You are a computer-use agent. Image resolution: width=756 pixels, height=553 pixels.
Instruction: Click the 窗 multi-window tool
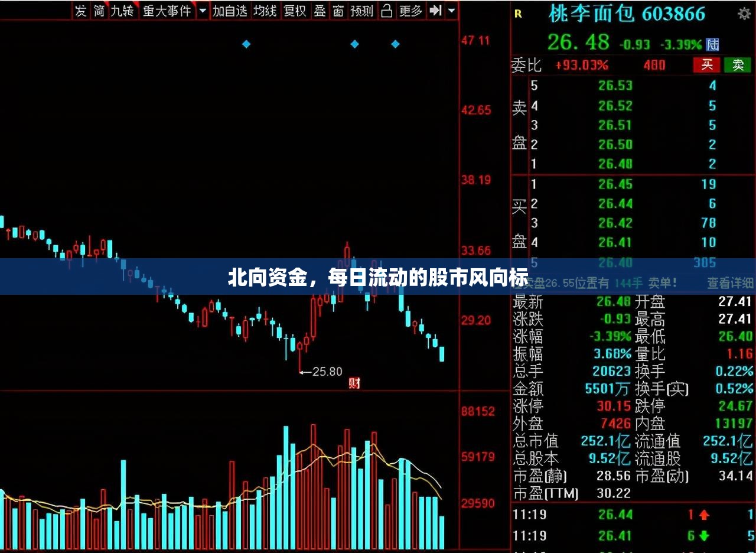point(338,10)
